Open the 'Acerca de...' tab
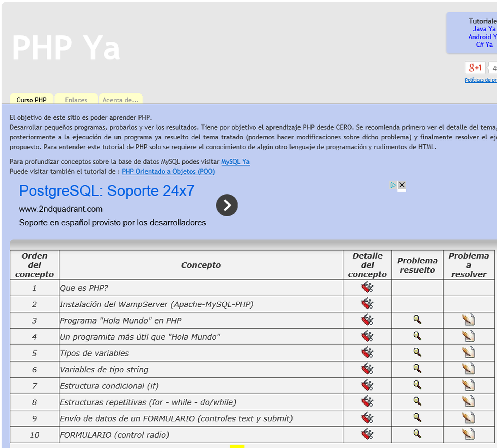The image size is (497, 448). (121, 100)
